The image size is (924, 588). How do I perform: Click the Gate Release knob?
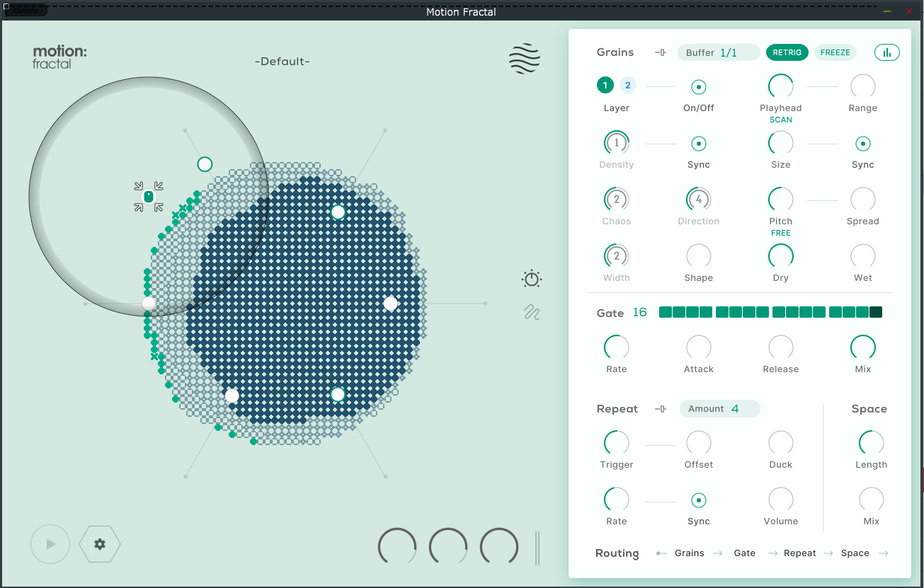pyautogui.click(x=781, y=347)
